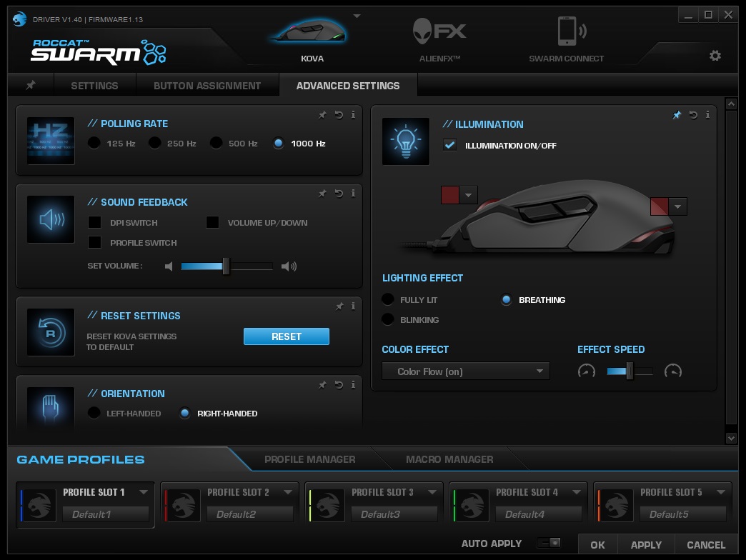Confirm with the OK button
Viewport: 746px width, 560px height.
tap(597, 544)
